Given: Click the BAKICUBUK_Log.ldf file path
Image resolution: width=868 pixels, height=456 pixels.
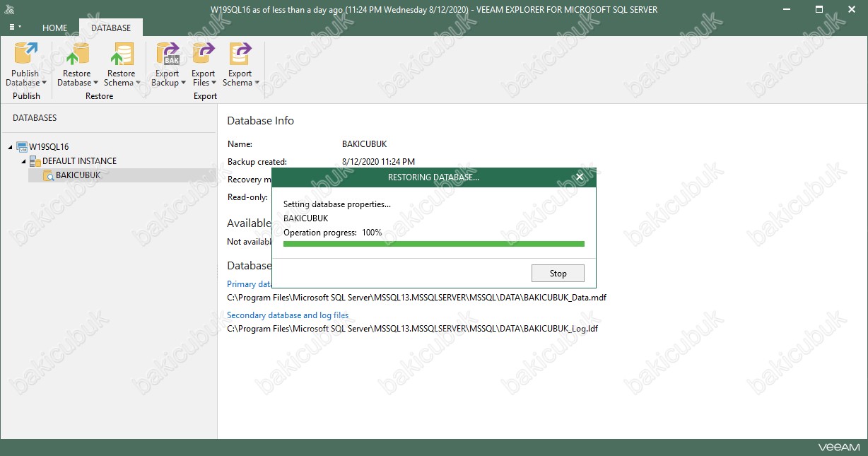Looking at the screenshot, I should 412,329.
